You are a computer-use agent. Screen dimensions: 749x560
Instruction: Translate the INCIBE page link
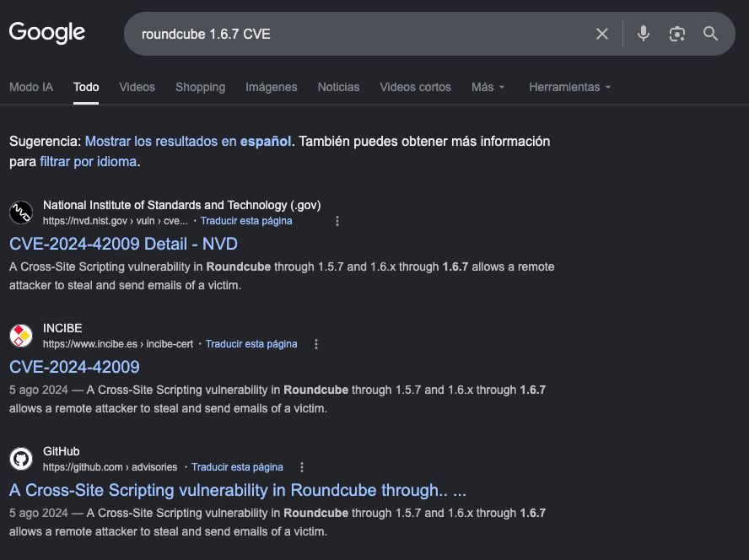pos(251,344)
